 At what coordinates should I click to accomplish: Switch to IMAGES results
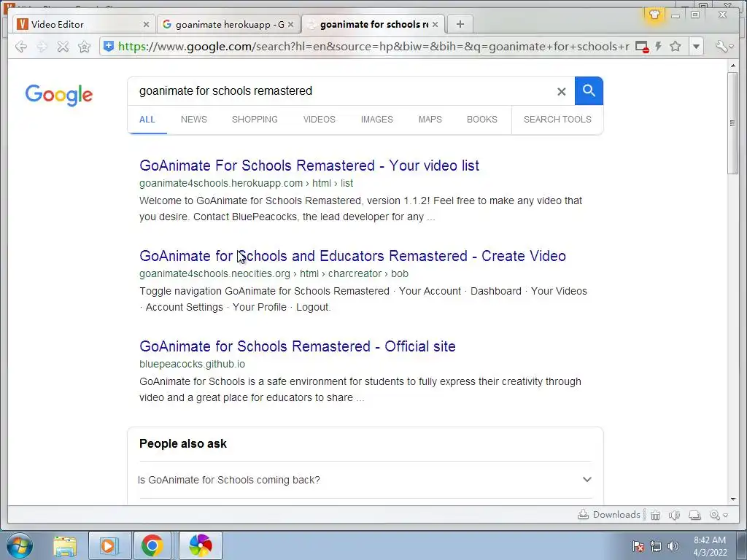point(377,120)
